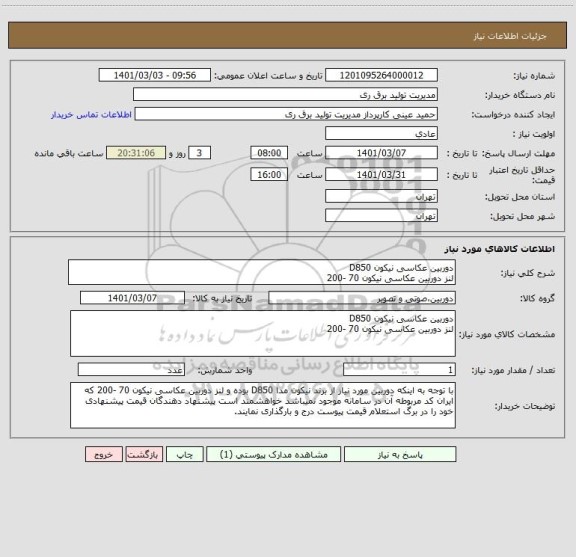The image size is (576, 557).
Task: Open اطلاعات تماس خریدار link
Action: 91,115
